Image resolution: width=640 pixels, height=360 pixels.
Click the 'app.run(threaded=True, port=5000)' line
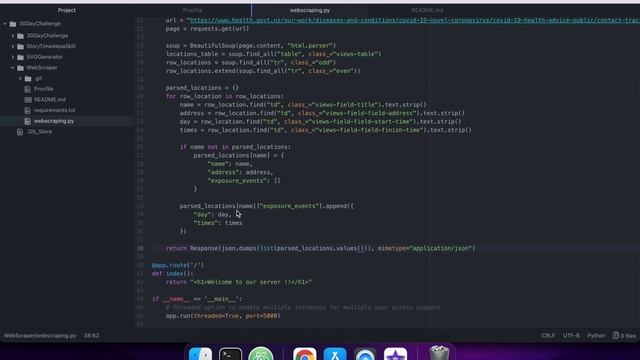pos(223,316)
